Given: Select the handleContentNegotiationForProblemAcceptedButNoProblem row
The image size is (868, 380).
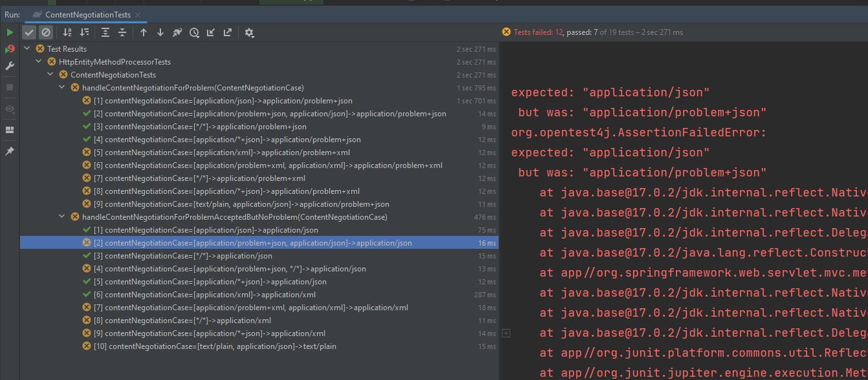Looking at the screenshot, I should tap(259, 217).
